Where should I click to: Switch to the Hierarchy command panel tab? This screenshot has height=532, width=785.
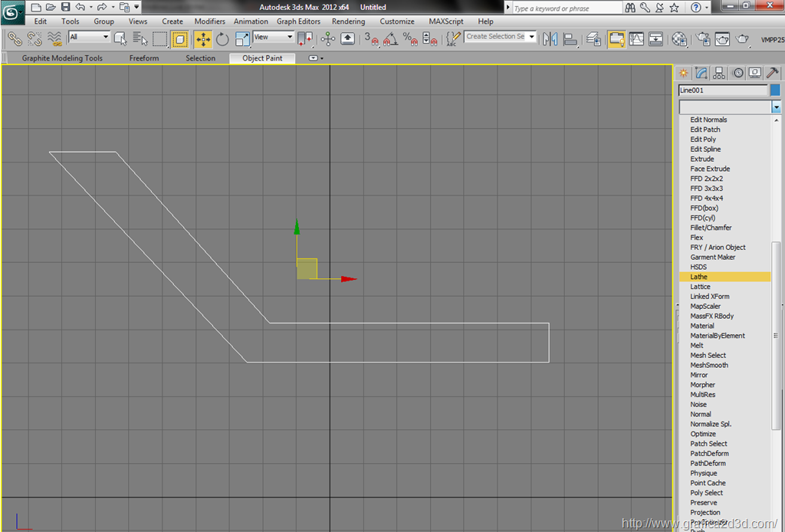719,73
